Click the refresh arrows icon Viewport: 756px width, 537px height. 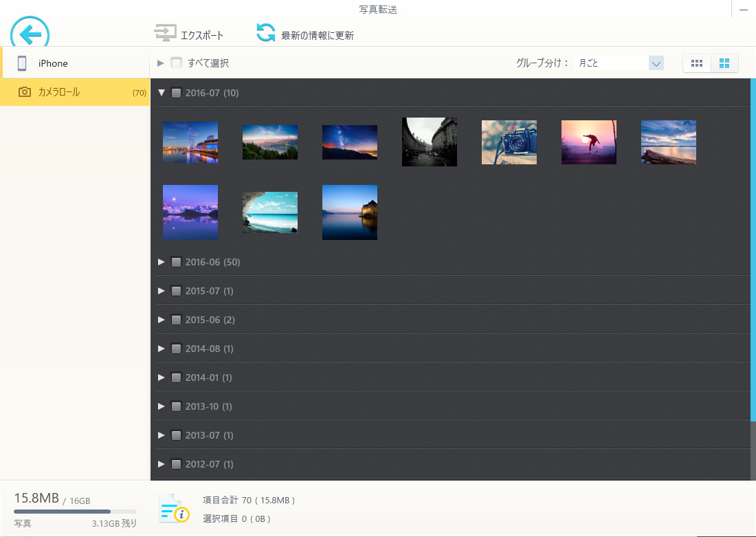tap(265, 33)
